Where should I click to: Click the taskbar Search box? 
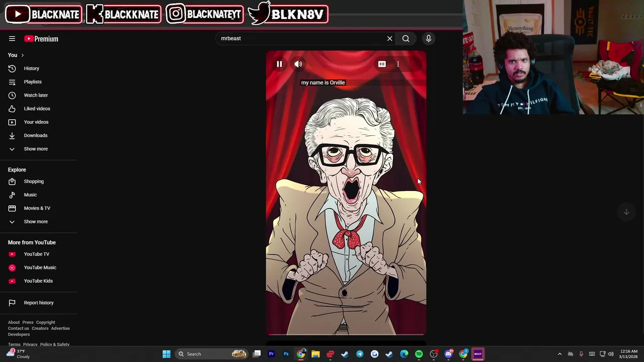tap(212, 354)
